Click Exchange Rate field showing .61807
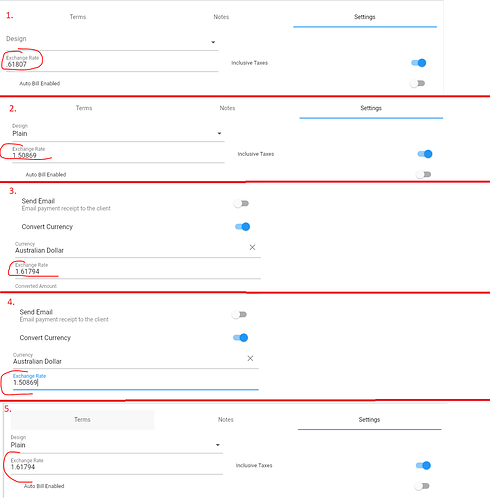The image size is (490, 500). [112, 62]
